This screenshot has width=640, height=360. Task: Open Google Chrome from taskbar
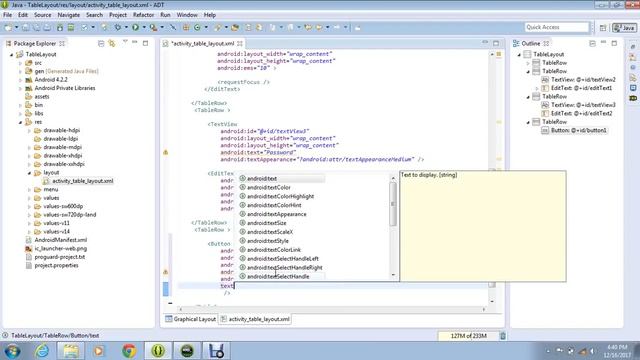click(x=129, y=351)
